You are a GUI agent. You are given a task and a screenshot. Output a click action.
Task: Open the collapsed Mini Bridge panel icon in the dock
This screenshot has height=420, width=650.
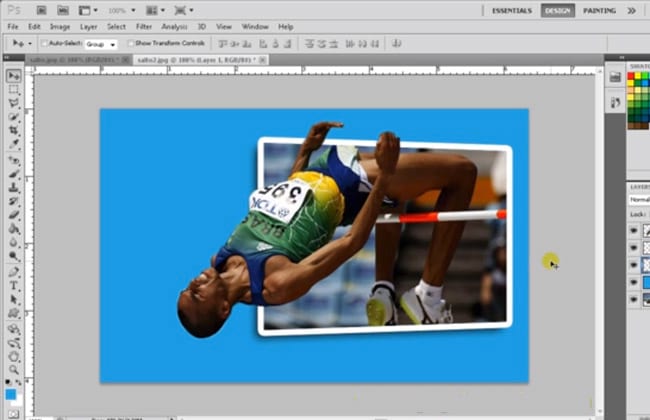point(615,77)
